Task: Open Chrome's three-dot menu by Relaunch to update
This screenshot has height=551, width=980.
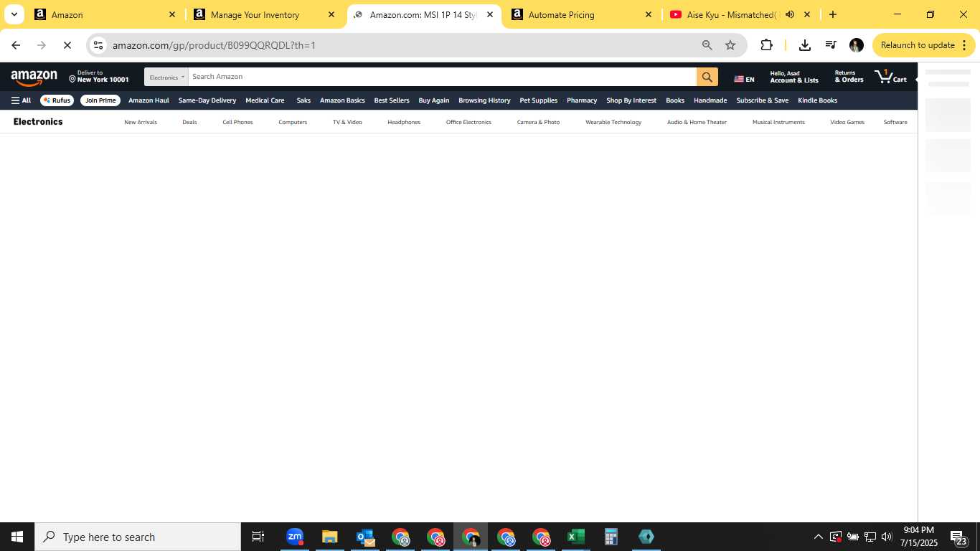Action: [963, 45]
